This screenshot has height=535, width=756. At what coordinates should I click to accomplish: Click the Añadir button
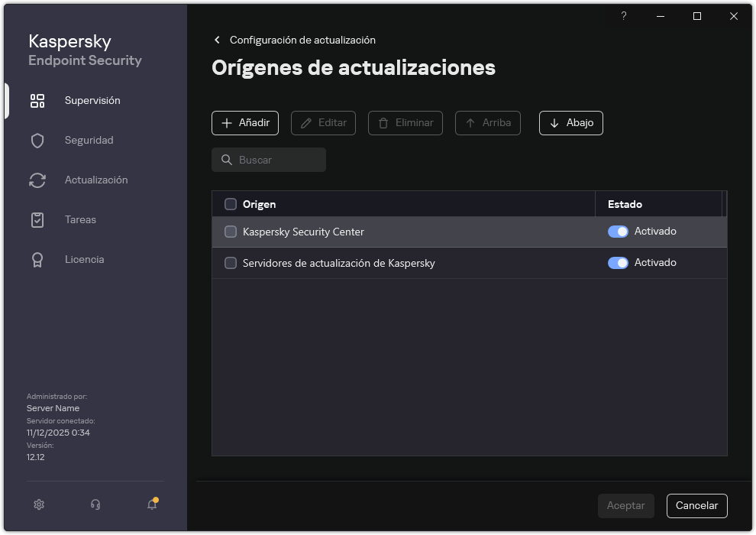pyautogui.click(x=244, y=122)
